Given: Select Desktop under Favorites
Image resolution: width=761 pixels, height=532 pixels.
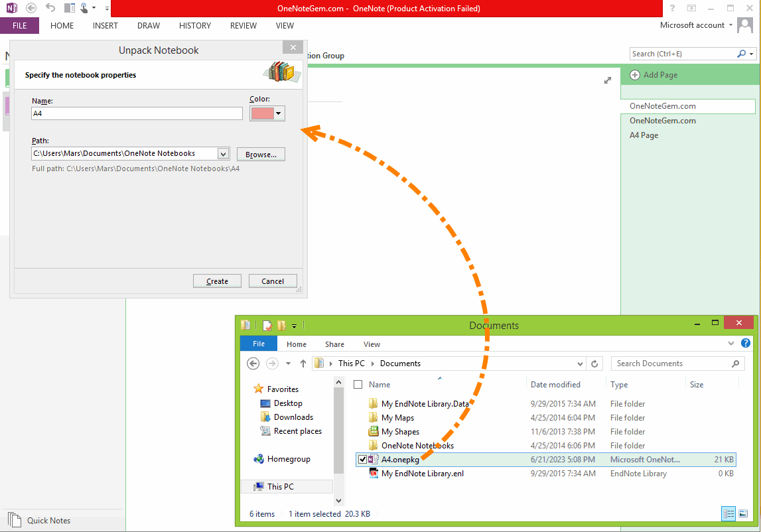Looking at the screenshot, I should click(288, 403).
